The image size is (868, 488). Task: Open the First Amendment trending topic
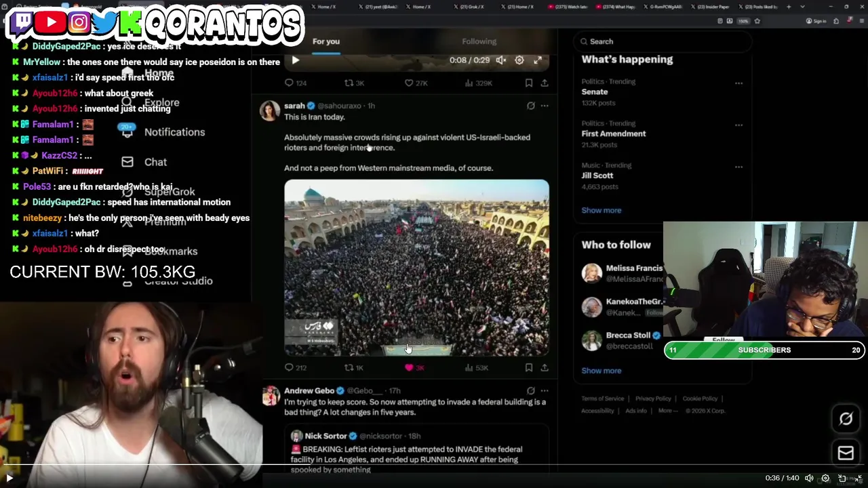pyautogui.click(x=613, y=134)
